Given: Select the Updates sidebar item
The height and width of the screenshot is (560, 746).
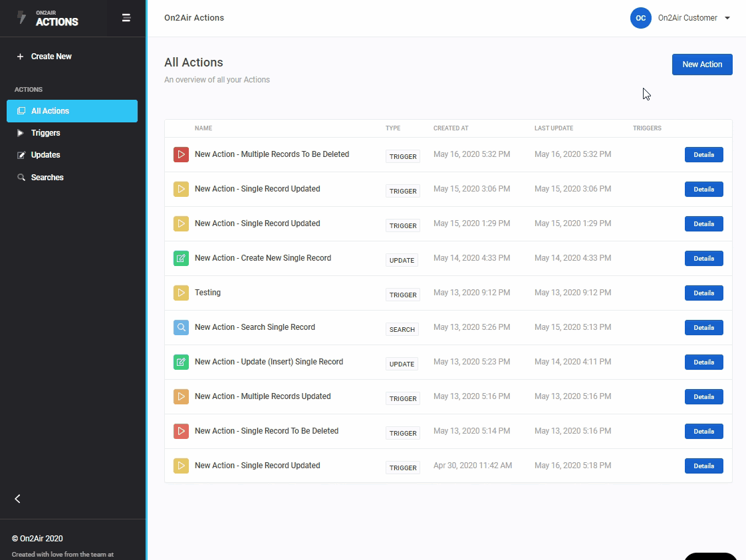Looking at the screenshot, I should pos(45,155).
